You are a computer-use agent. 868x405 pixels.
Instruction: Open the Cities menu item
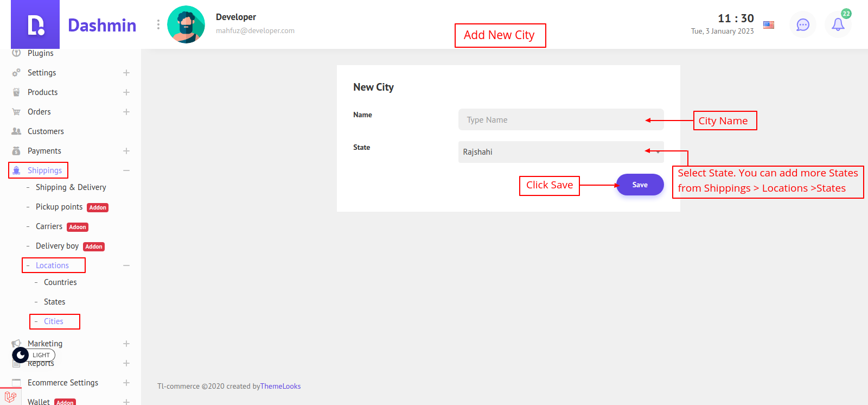pos(54,321)
